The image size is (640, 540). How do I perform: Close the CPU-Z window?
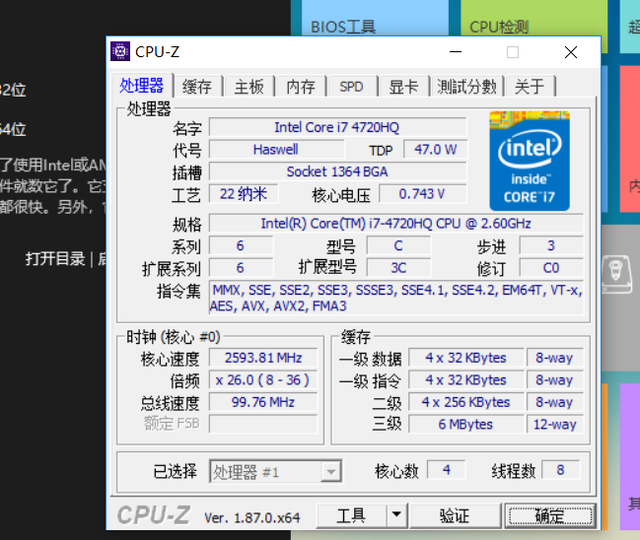coord(571,52)
